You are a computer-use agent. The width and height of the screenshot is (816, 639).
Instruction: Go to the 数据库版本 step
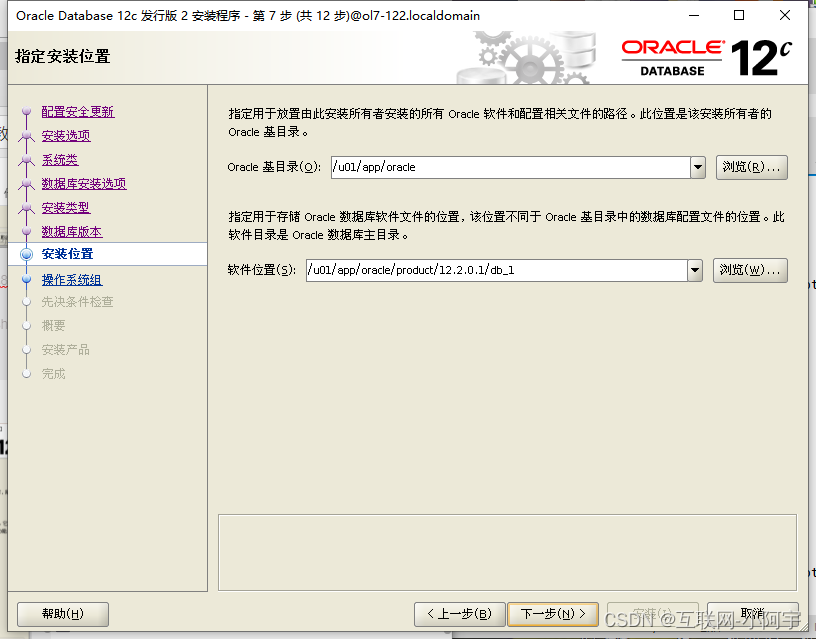pos(72,232)
